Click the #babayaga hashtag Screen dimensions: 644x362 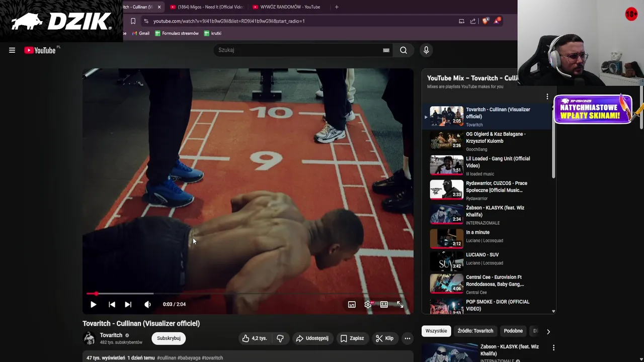click(x=189, y=358)
